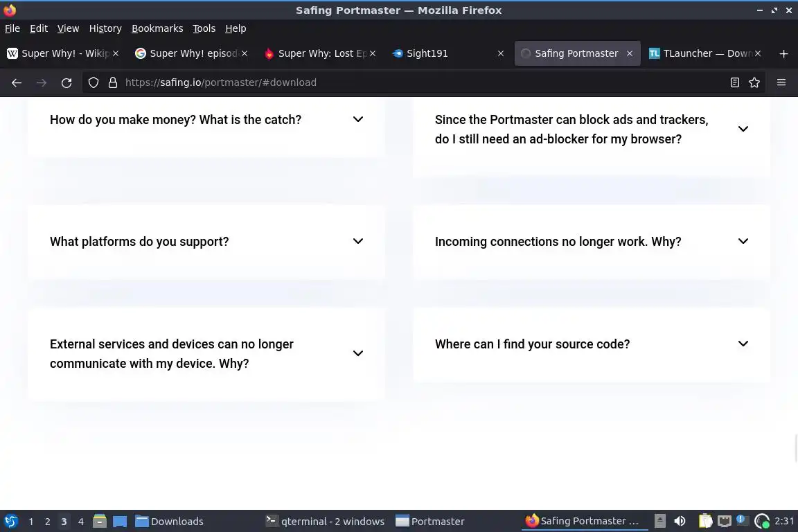Viewport: 798px width, 532px height.
Task: Open the View menu
Action: 68,28
